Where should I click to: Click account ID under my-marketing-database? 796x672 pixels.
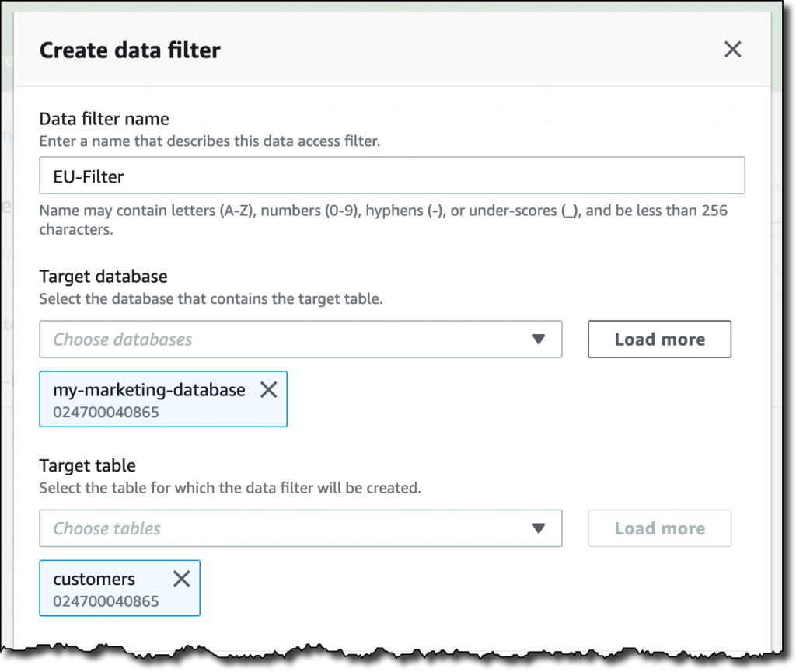(x=106, y=412)
